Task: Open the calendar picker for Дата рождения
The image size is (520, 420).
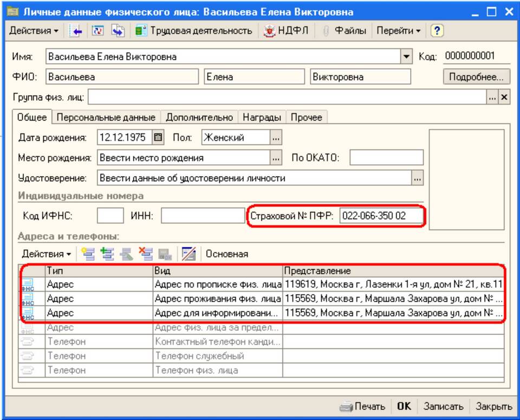Action: pos(158,137)
